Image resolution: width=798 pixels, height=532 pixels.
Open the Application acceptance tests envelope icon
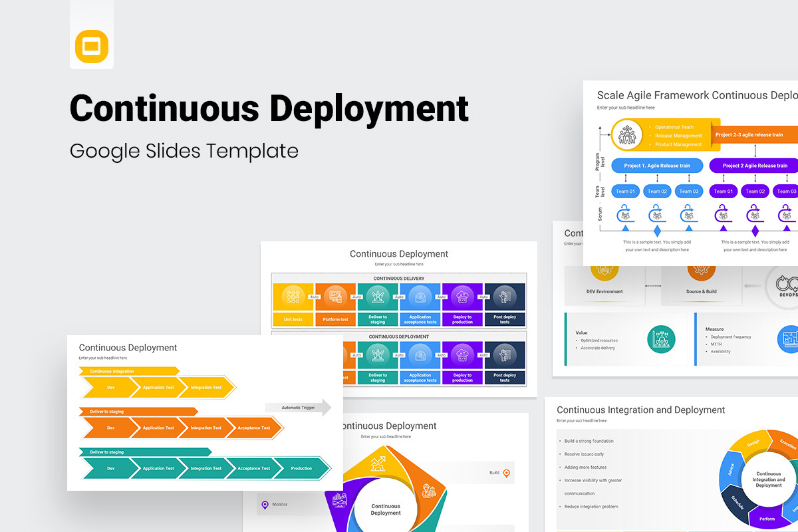(420, 297)
